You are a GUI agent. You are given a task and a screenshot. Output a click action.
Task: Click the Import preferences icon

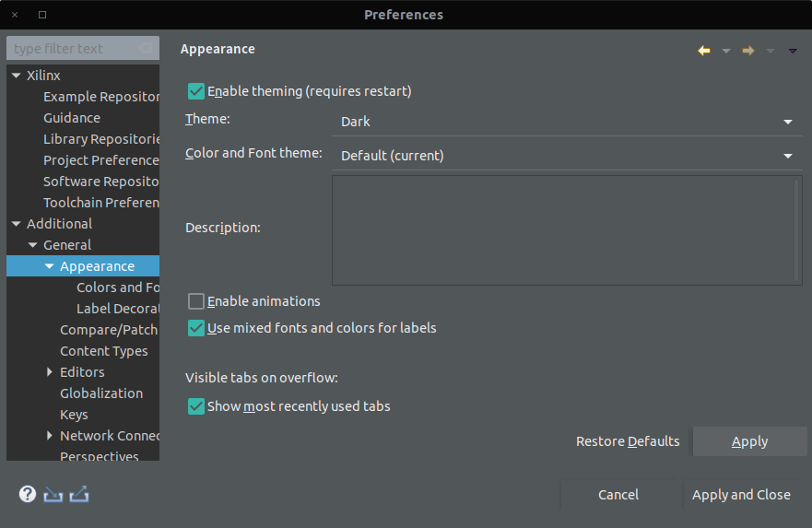tap(53, 494)
